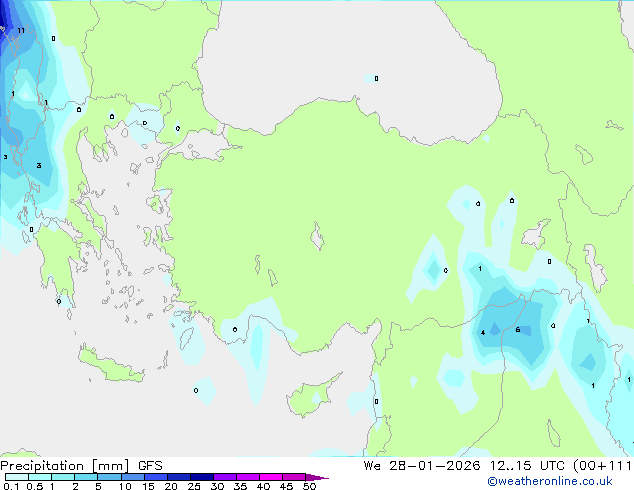Click the legend label '20'
Image resolution: width=634 pixels, height=490 pixels.
point(171,486)
